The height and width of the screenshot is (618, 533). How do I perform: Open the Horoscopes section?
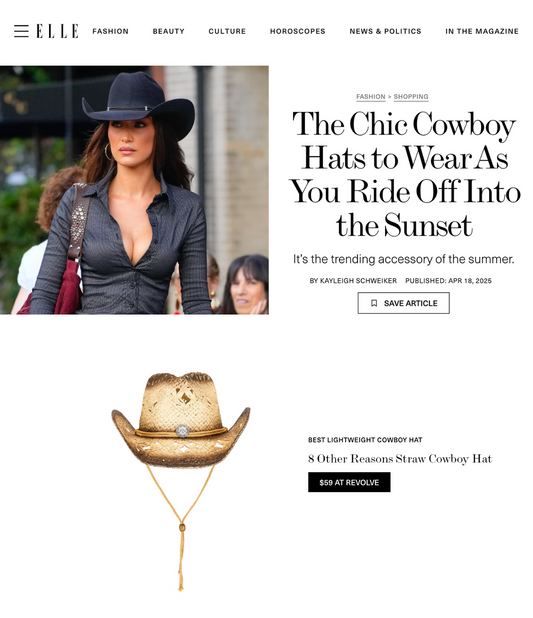point(298,31)
